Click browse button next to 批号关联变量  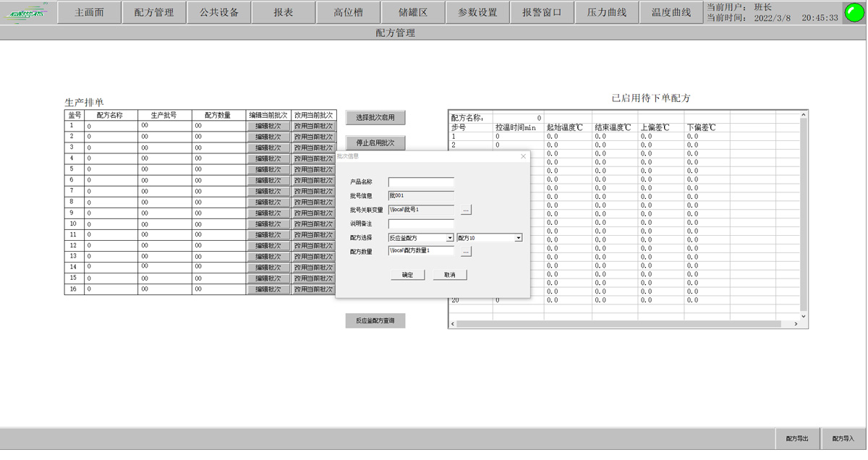[x=466, y=210]
